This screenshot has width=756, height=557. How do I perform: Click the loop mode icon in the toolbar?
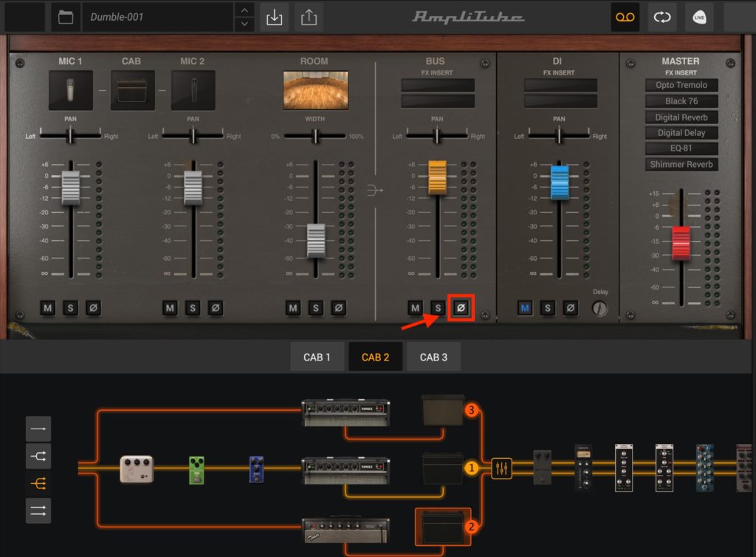pos(661,17)
